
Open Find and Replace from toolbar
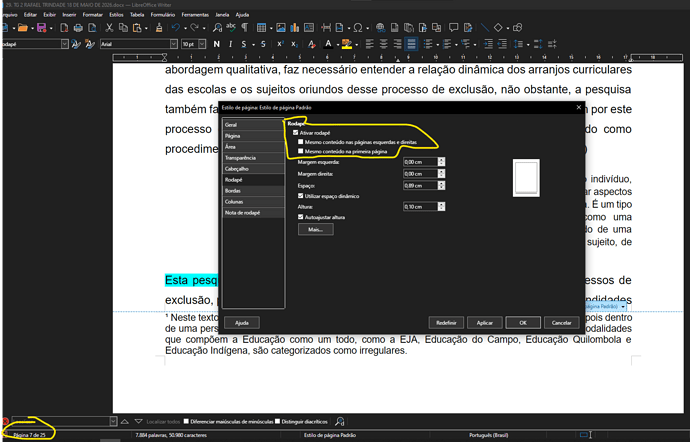(x=217, y=28)
